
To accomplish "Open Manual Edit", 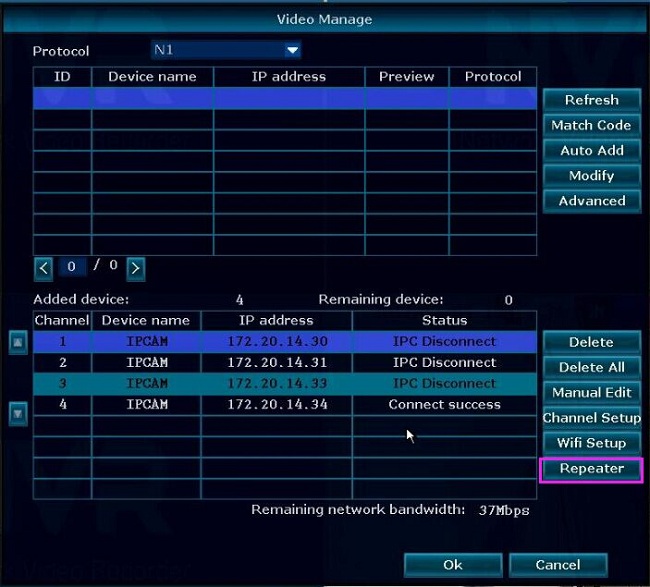I will tap(591, 392).
